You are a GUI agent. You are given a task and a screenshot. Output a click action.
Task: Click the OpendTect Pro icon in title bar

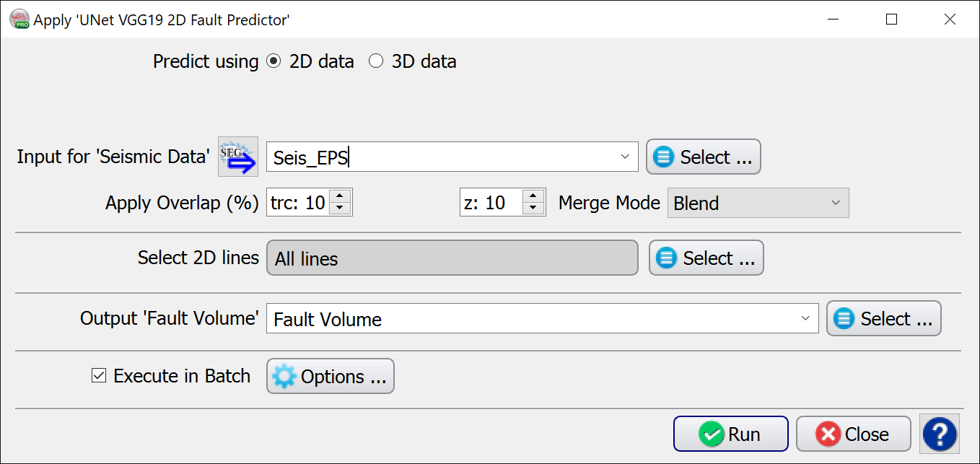pyautogui.click(x=19, y=19)
